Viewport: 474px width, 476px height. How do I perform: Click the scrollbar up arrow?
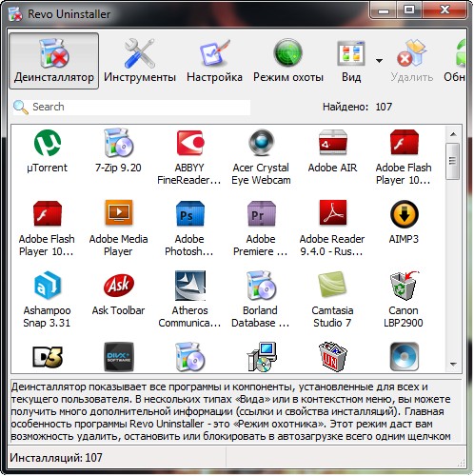pyautogui.click(x=453, y=134)
